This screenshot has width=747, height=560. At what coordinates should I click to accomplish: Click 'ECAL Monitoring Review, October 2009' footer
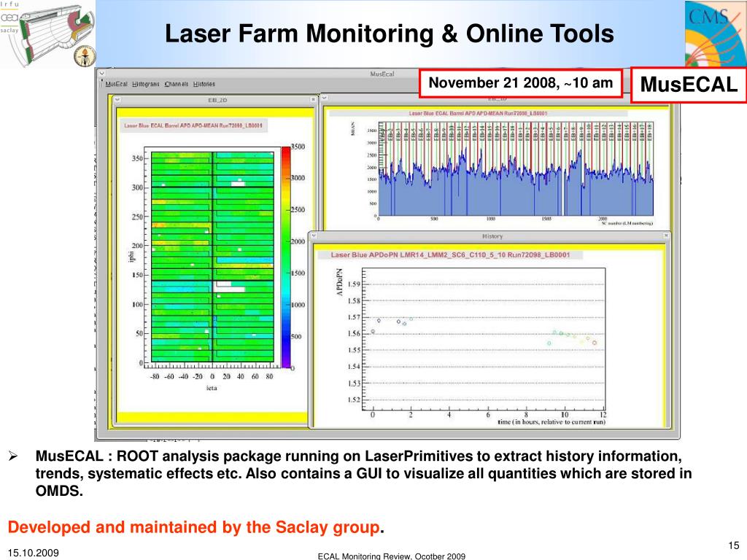pyautogui.click(x=392, y=556)
